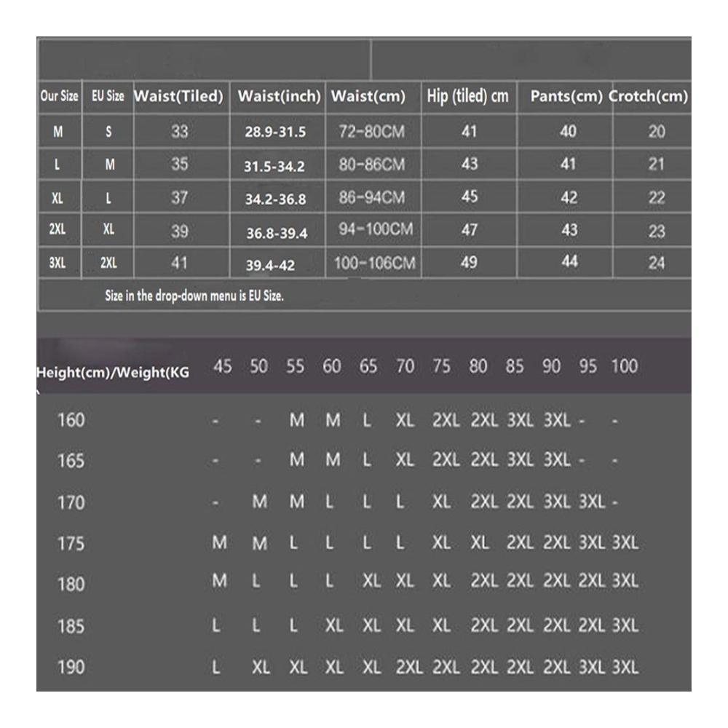Click the "Waist(cm)" header cell
The width and height of the screenshot is (728, 728).
tap(368, 96)
